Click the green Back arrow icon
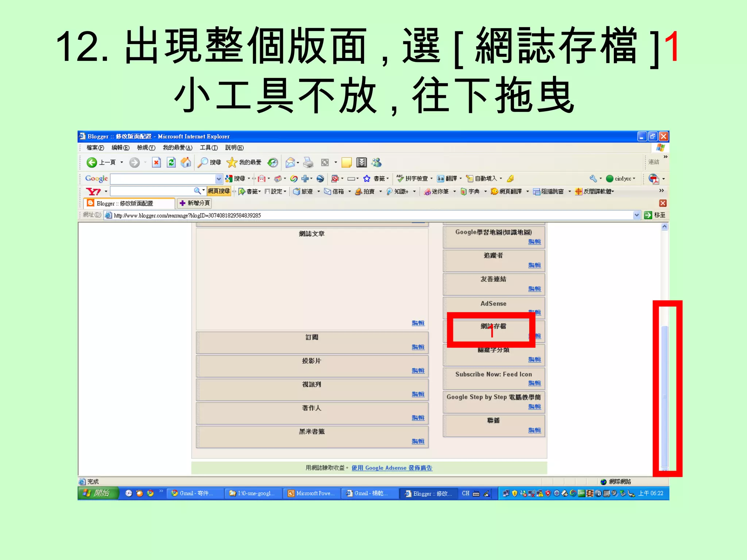The height and width of the screenshot is (560, 747). pyautogui.click(x=92, y=162)
